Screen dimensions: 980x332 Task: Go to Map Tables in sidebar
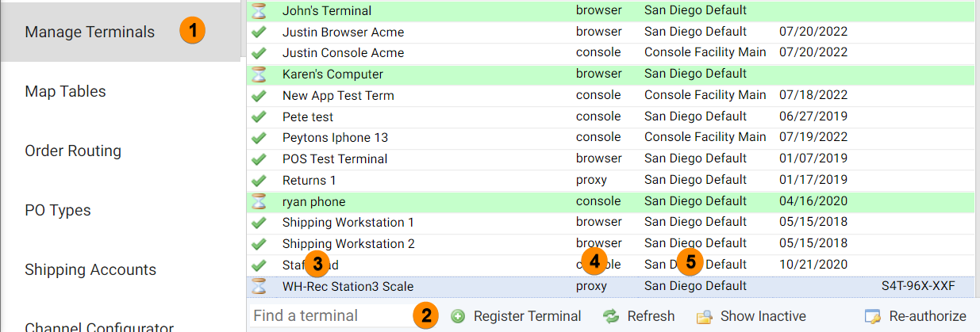pyautogui.click(x=65, y=91)
